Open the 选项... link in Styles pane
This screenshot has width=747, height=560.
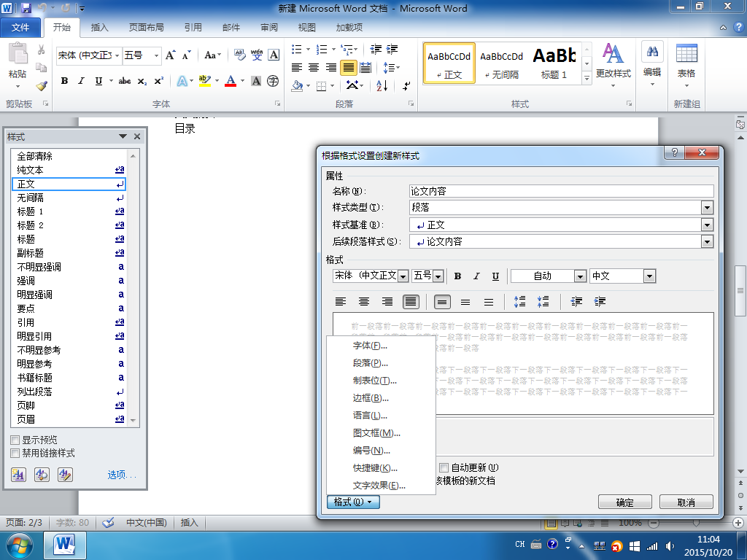click(122, 475)
